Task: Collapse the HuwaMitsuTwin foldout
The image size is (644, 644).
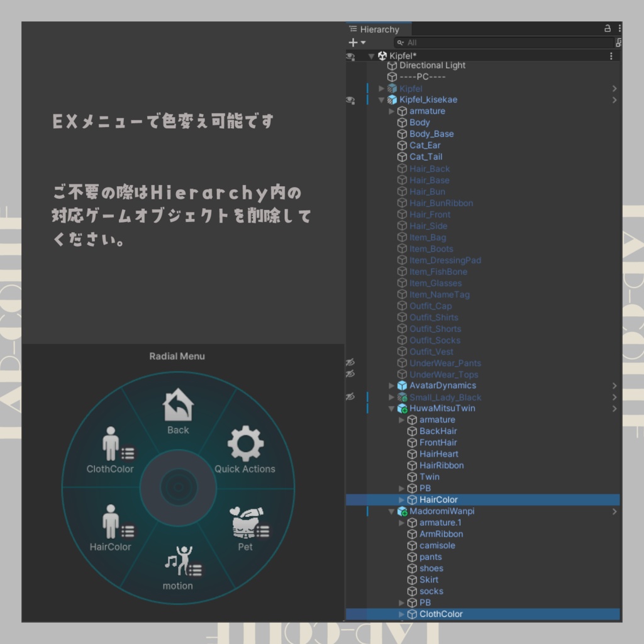Action: tap(391, 408)
